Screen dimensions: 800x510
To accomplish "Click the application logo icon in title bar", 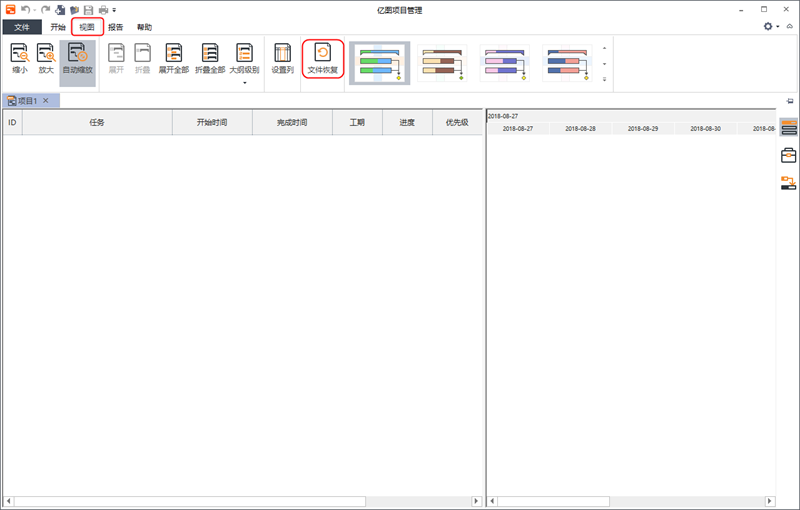I will [x=10, y=10].
